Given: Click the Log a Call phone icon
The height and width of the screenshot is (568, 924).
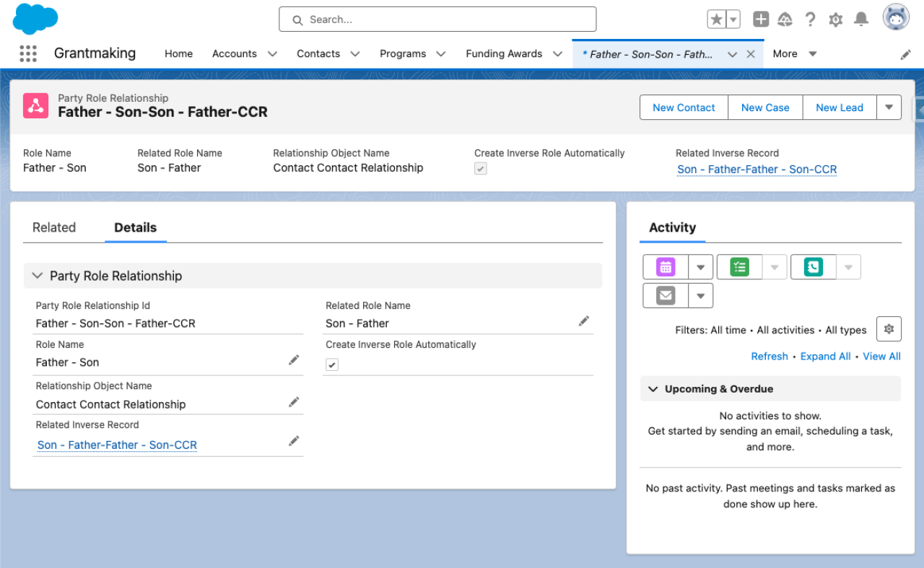Looking at the screenshot, I should click(x=814, y=267).
